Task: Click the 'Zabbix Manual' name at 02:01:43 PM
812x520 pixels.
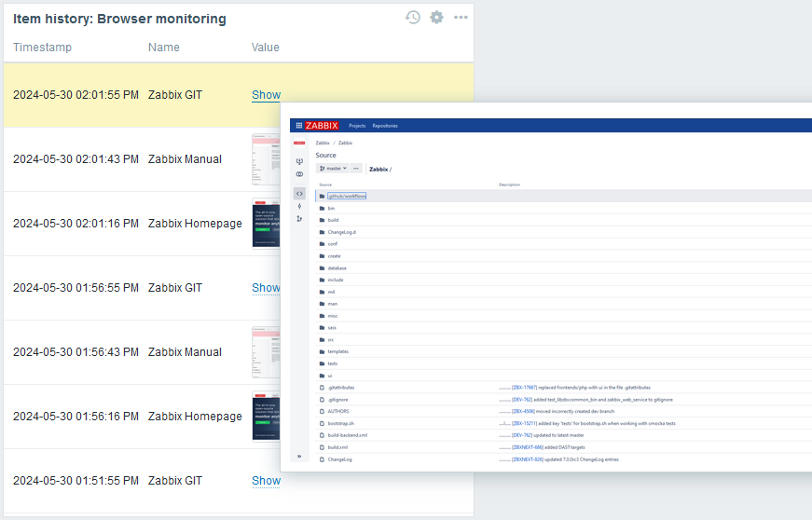Action: pyautogui.click(x=185, y=159)
